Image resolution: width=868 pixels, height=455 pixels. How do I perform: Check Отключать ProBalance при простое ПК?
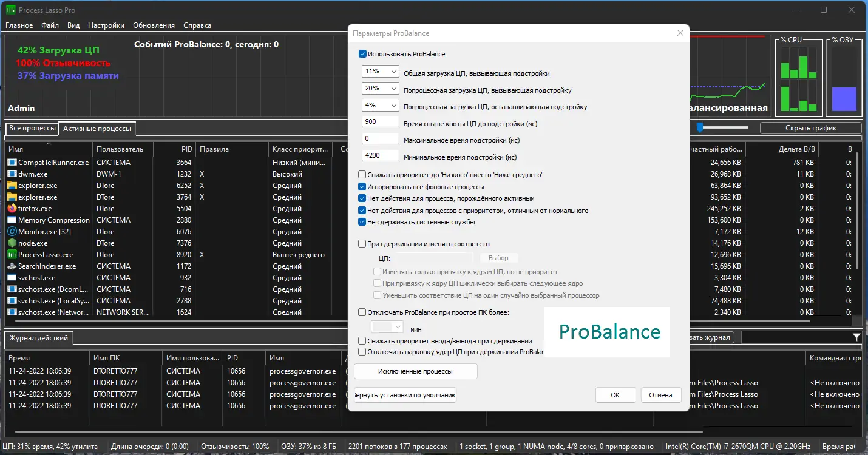tap(362, 313)
